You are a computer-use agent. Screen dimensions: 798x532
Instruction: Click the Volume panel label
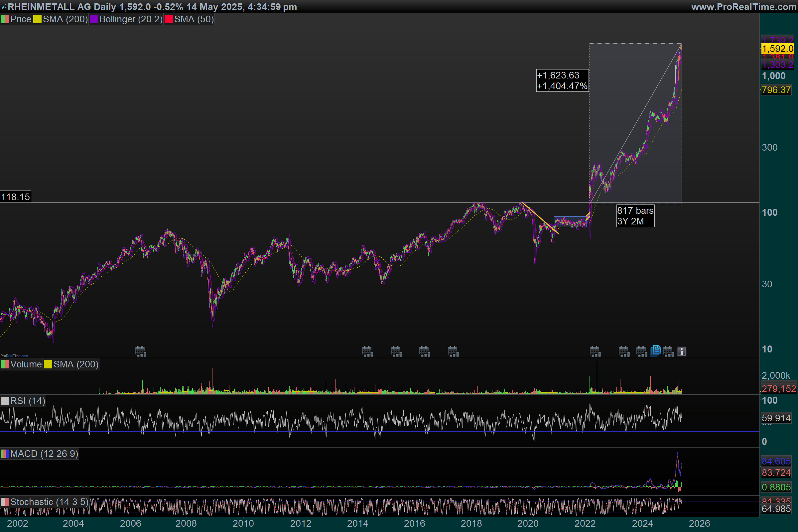click(26, 364)
